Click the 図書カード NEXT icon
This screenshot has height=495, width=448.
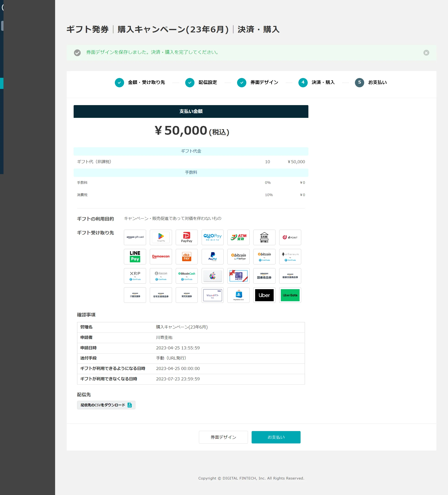[238, 276]
